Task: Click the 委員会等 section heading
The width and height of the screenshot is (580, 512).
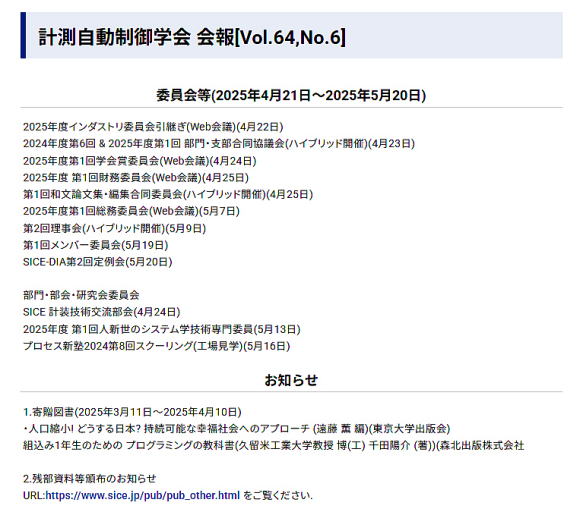Action: 291,95
